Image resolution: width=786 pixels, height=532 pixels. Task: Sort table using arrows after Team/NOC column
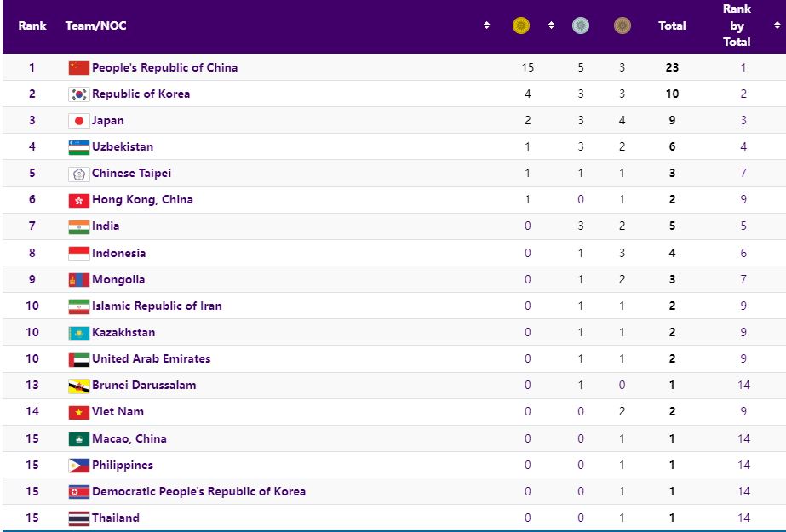pos(486,25)
